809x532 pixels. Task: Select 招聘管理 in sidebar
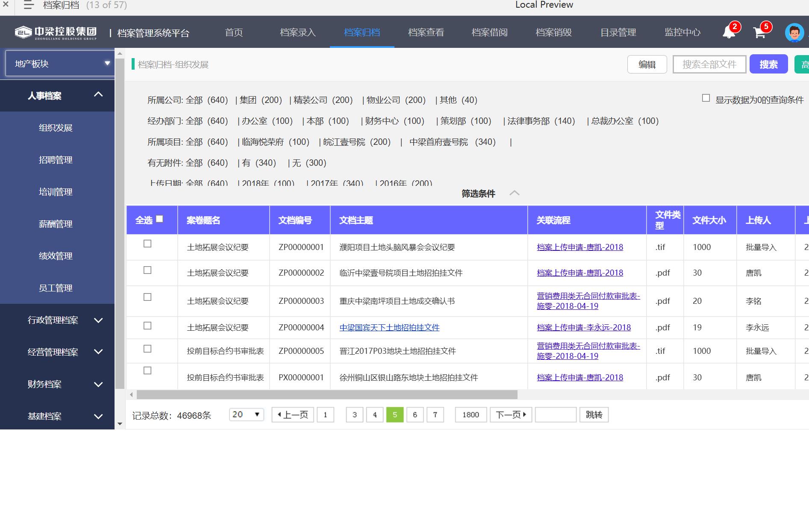pos(56,160)
